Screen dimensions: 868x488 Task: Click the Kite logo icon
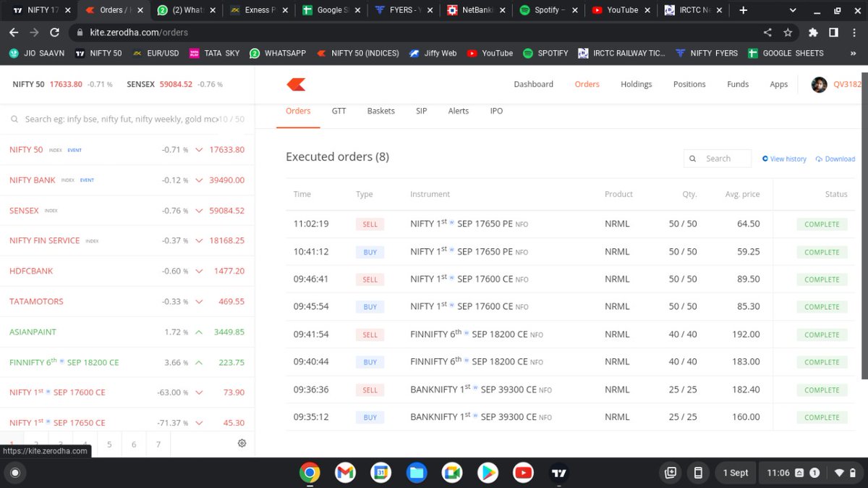(296, 85)
